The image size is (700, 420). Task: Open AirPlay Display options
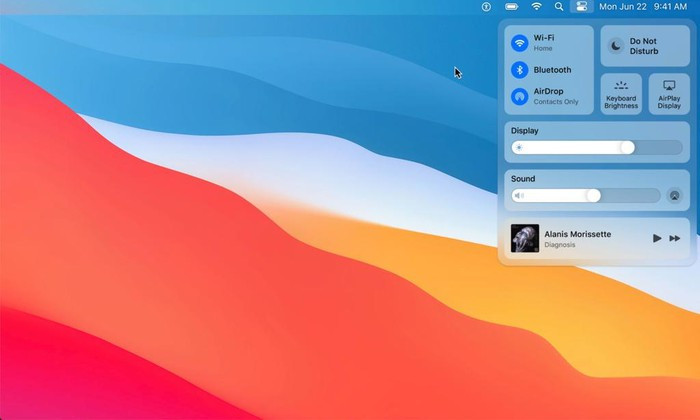pos(669,94)
